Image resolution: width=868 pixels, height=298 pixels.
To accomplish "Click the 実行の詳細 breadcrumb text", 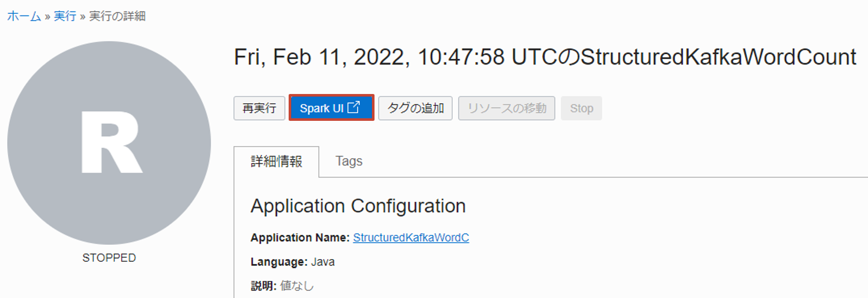I will tap(117, 17).
